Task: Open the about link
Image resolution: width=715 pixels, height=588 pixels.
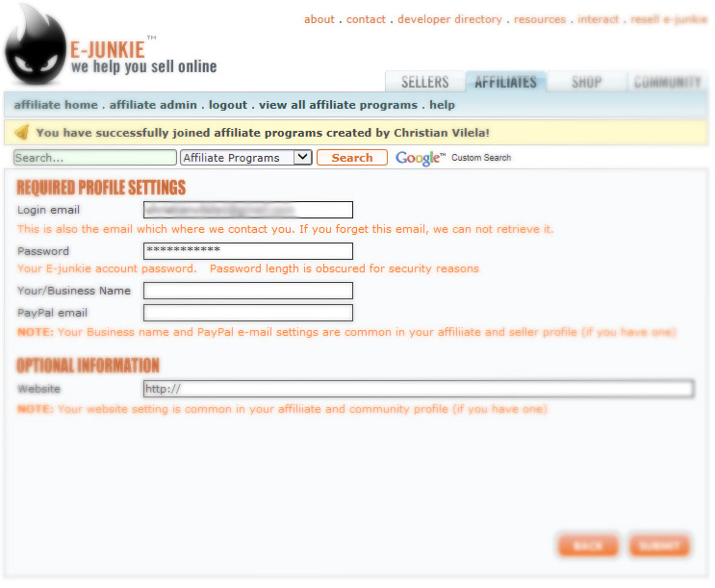Action: pos(319,19)
